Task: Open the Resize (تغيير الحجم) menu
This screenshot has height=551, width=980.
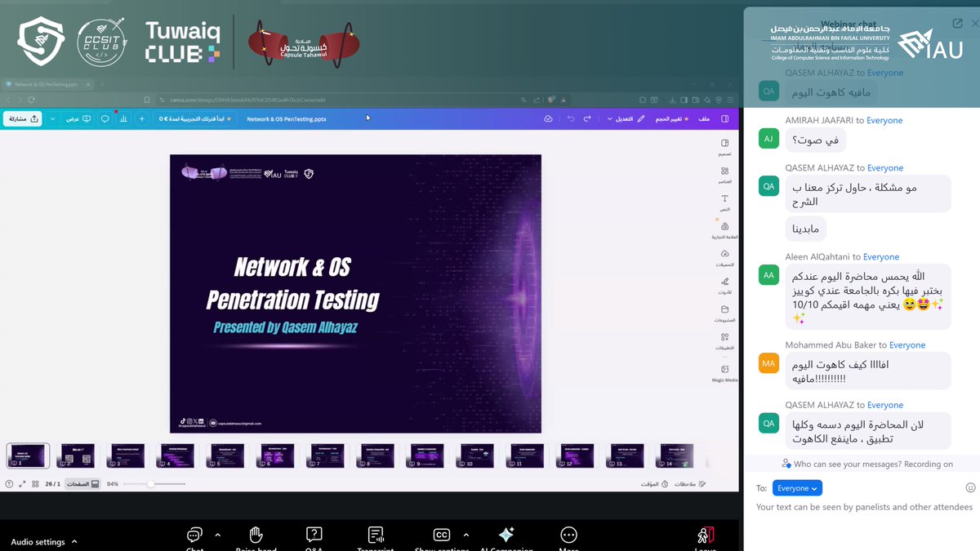Action: [x=671, y=119]
